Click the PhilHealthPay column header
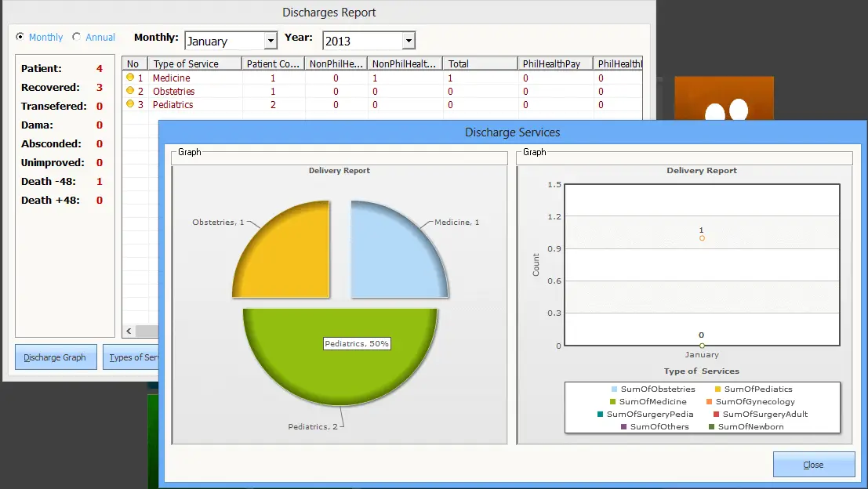This screenshot has width=868, height=489. click(554, 63)
